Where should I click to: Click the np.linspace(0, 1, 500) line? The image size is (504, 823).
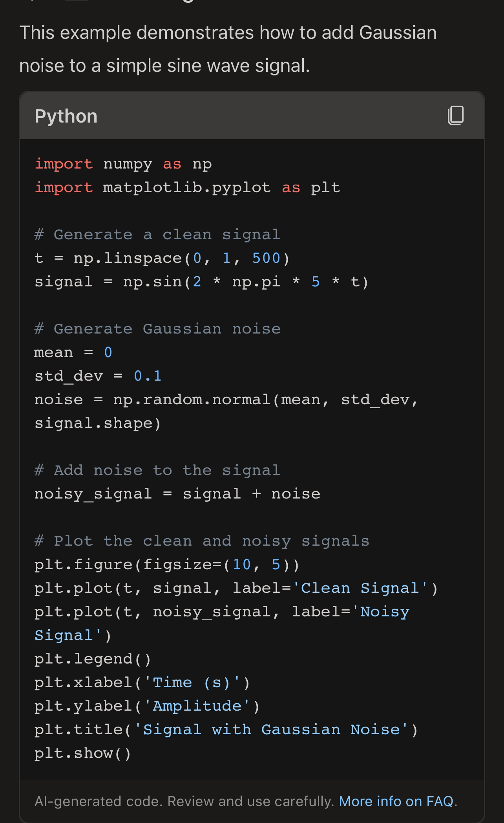[162, 258]
